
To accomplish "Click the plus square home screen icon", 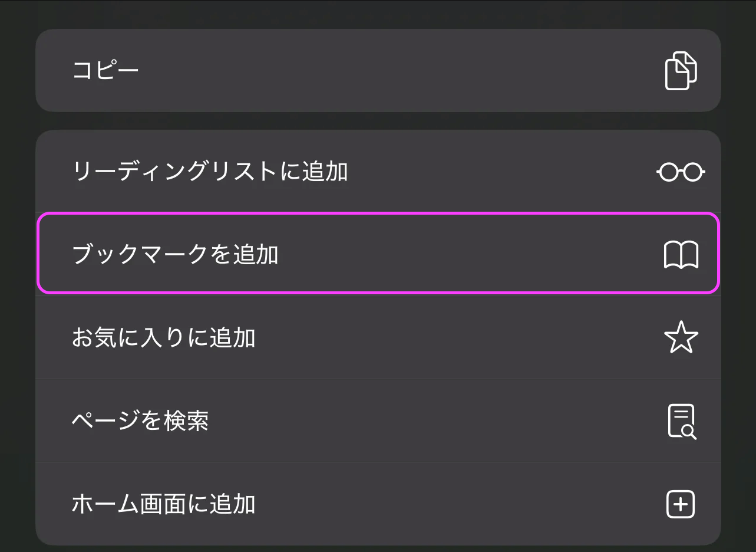I will point(681,504).
